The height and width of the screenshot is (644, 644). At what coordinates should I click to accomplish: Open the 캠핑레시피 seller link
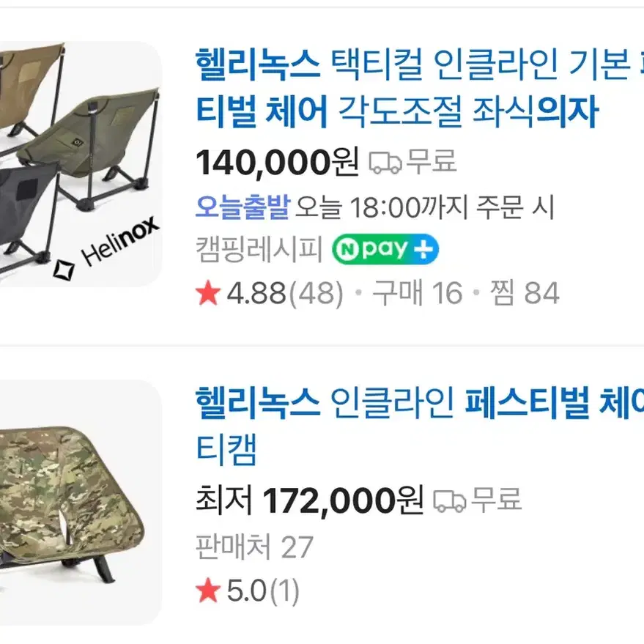259,249
